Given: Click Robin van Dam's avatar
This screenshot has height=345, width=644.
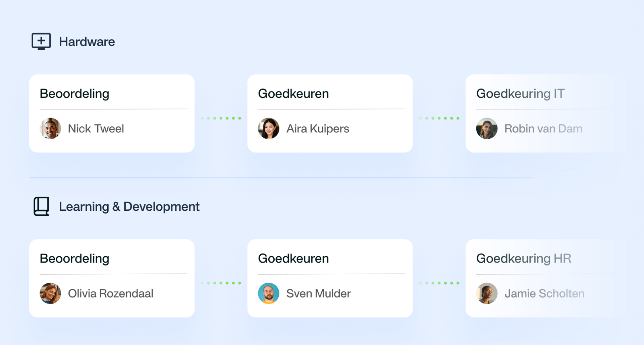Looking at the screenshot, I should tap(487, 128).
